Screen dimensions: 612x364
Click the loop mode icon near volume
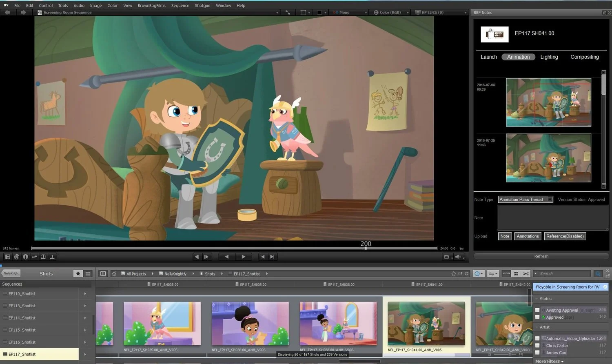(x=446, y=257)
